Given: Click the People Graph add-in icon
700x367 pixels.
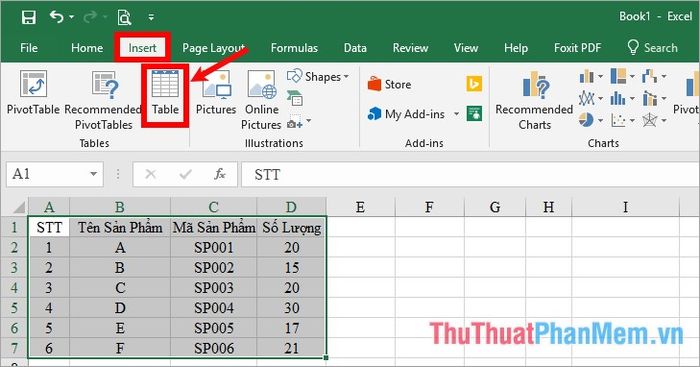Looking at the screenshot, I should (x=474, y=114).
